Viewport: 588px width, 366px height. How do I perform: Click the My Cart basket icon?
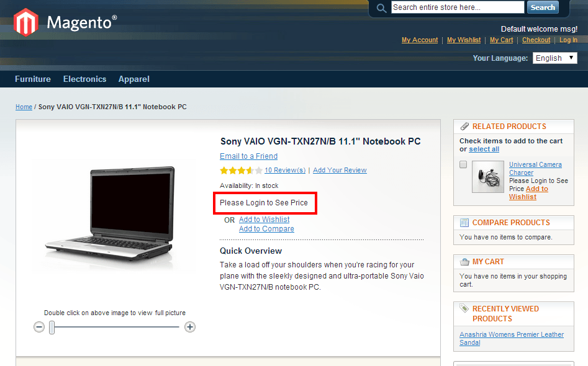tap(464, 262)
